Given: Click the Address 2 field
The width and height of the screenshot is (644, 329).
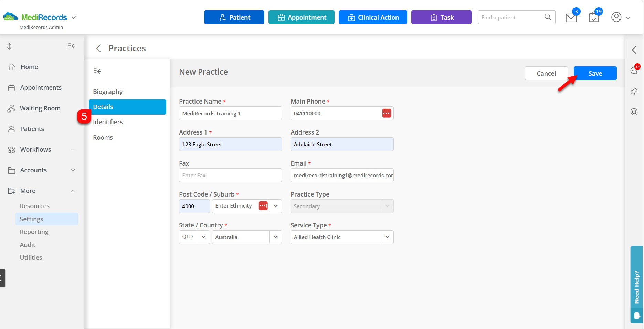Looking at the screenshot, I should click(x=342, y=144).
